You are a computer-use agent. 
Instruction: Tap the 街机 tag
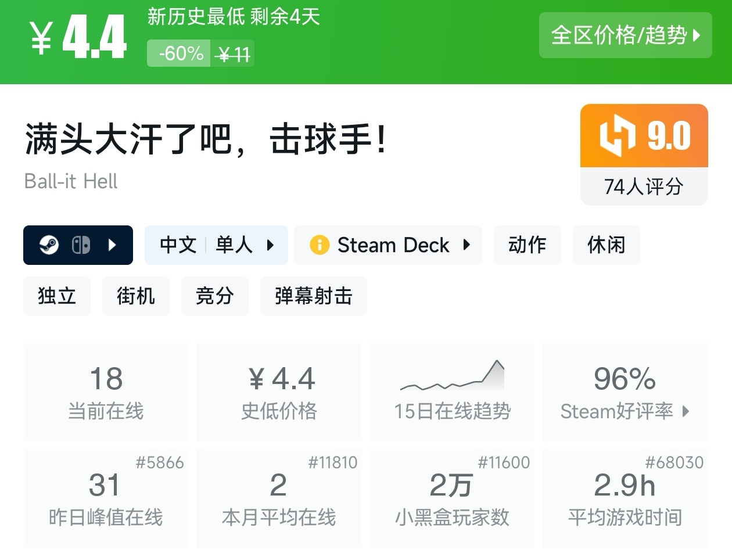click(136, 296)
